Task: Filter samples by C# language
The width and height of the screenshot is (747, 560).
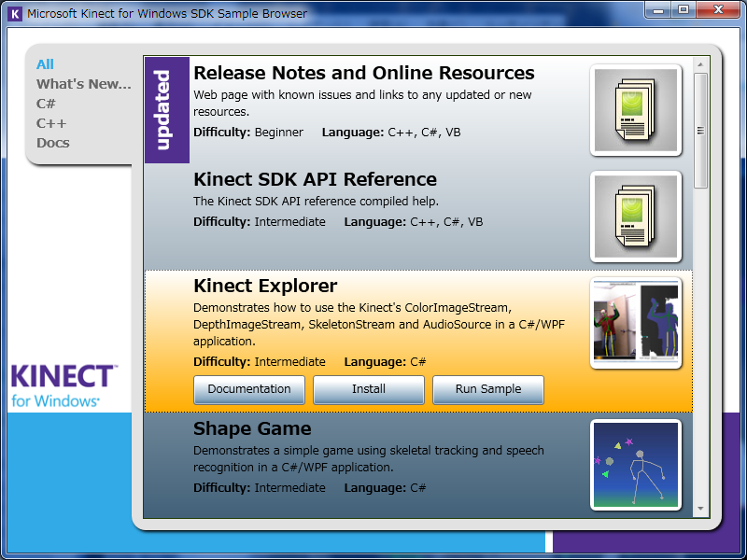Action: pyautogui.click(x=46, y=104)
